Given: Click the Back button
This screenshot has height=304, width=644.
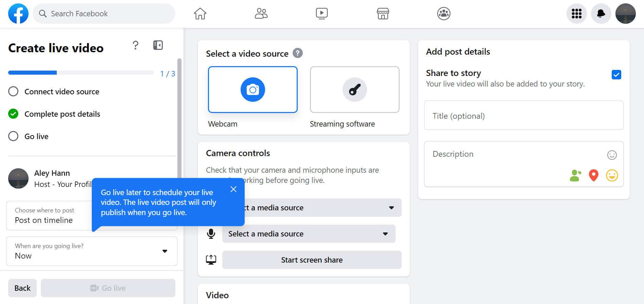Looking at the screenshot, I should [x=22, y=288].
